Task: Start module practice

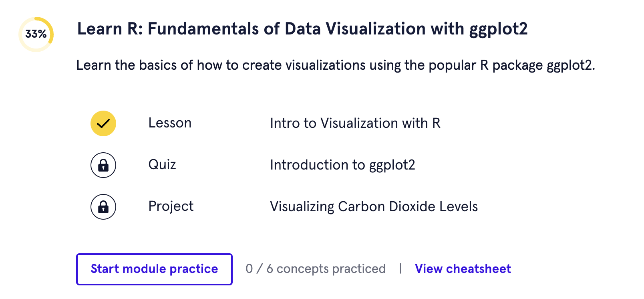Action: pos(154,269)
